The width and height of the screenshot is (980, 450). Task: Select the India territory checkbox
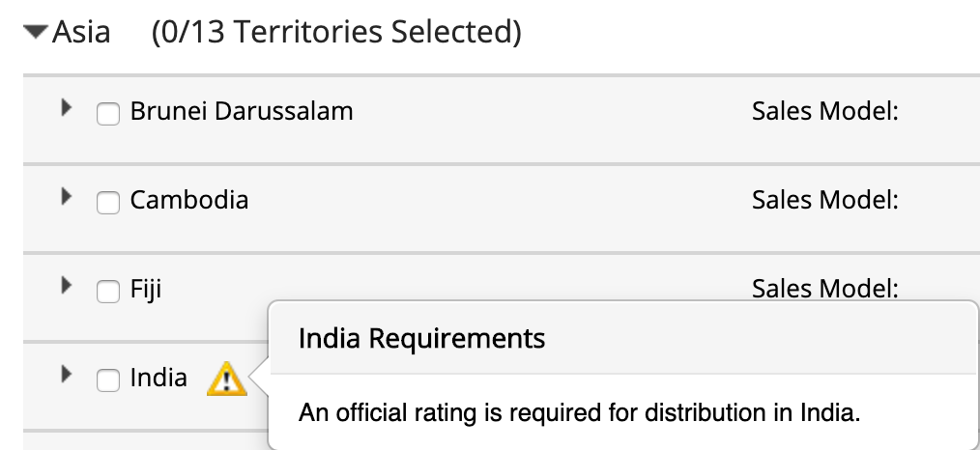point(108,380)
